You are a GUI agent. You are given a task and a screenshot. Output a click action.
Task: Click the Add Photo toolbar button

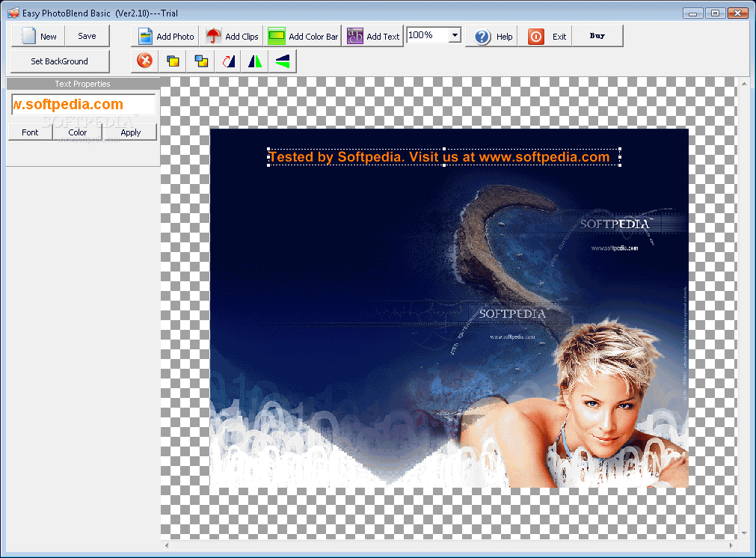pos(165,36)
